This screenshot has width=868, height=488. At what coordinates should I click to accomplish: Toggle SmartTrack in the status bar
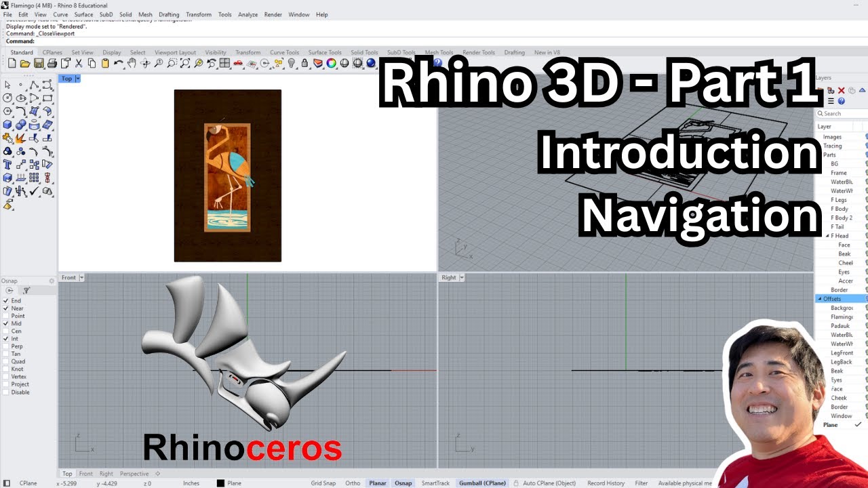435,483
